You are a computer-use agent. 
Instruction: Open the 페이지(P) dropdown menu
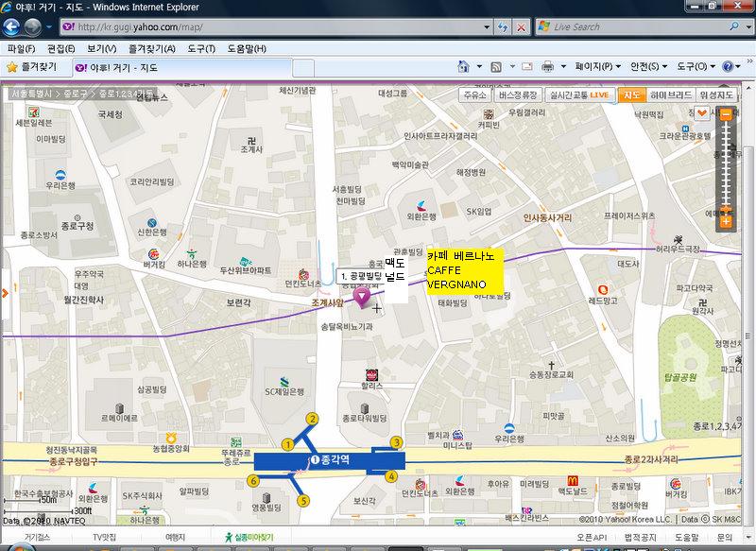(598, 67)
